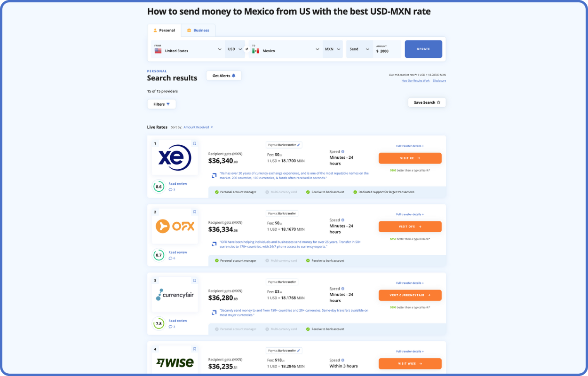Click the amount input field
588x376 pixels.
coord(388,51)
